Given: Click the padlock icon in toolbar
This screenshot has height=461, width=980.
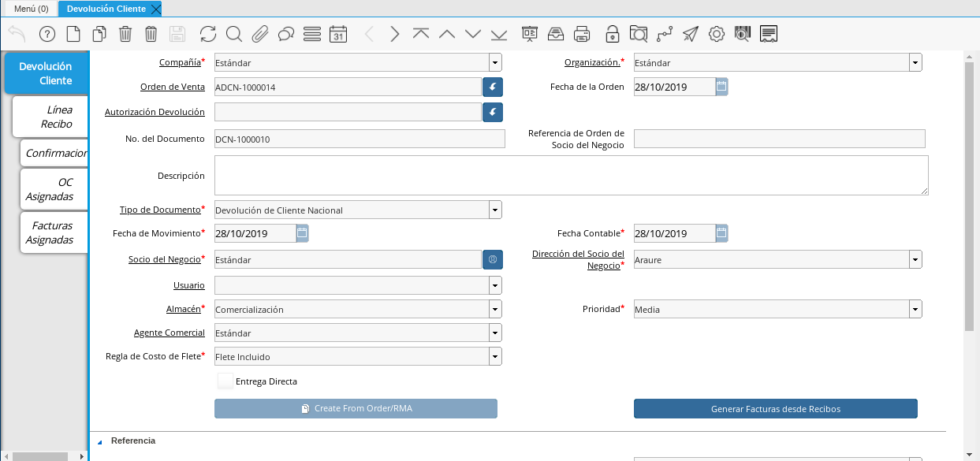Looking at the screenshot, I should [612, 34].
